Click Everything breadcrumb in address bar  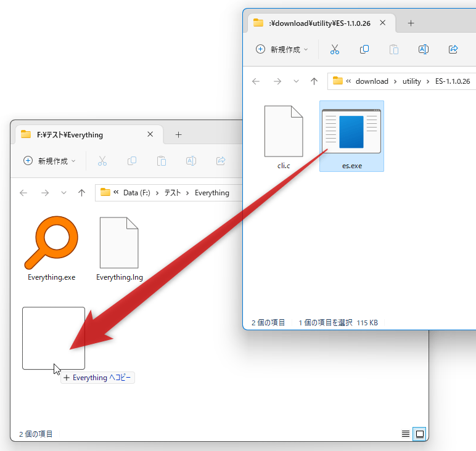[212, 193]
